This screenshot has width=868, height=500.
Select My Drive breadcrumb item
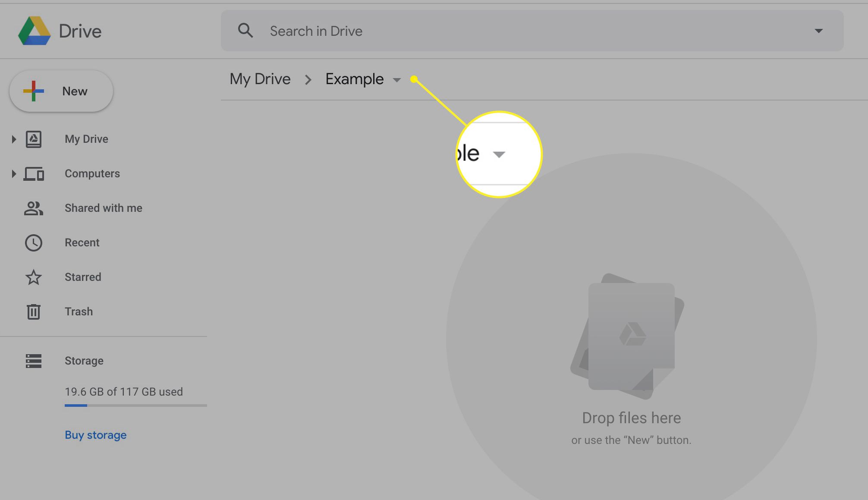(x=259, y=79)
